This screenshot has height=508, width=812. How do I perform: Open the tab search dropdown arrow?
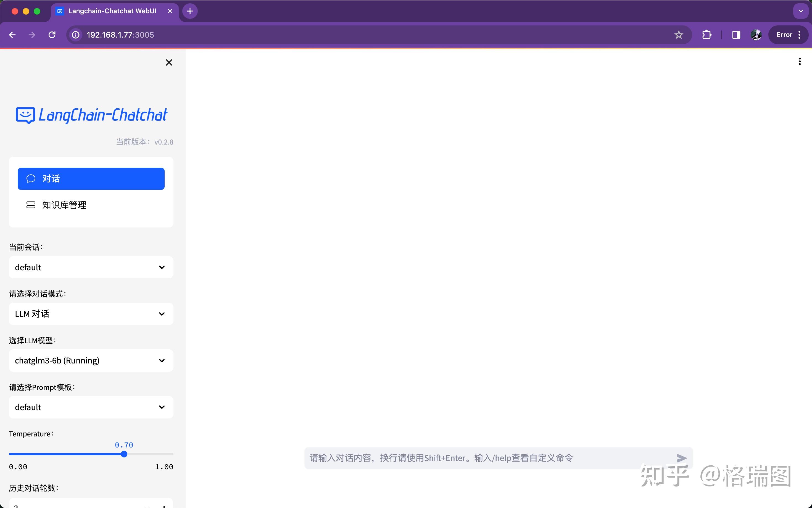801,11
